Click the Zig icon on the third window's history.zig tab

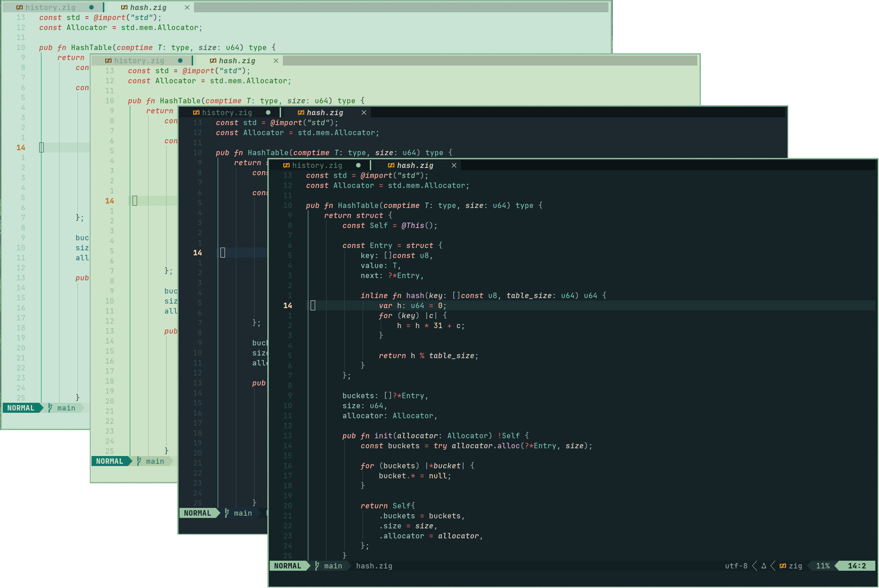pos(196,112)
